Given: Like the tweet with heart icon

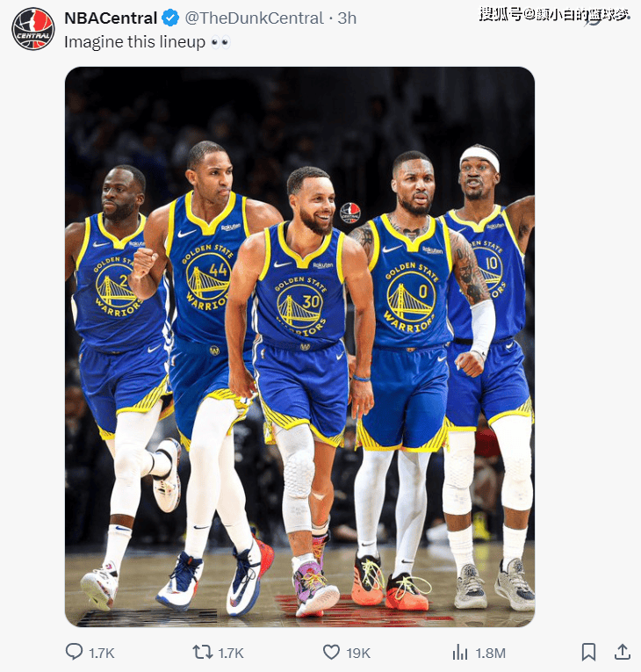Looking at the screenshot, I should coord(331,653).
